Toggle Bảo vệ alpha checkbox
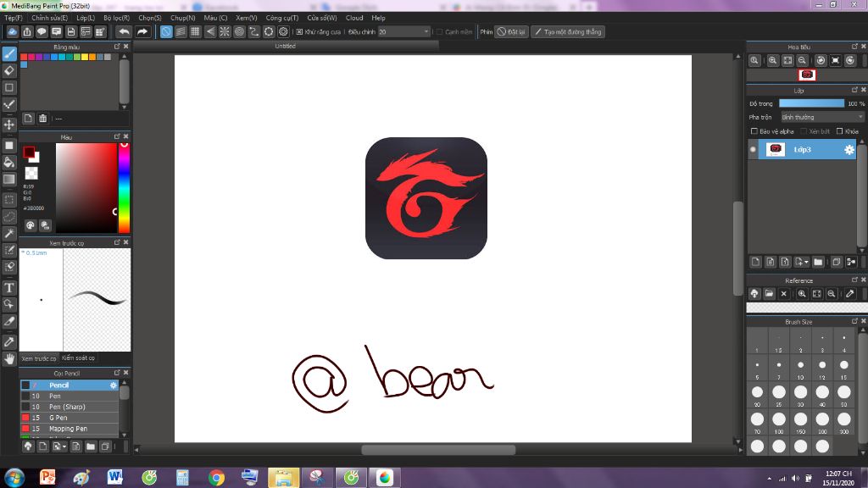 [754, 131]
